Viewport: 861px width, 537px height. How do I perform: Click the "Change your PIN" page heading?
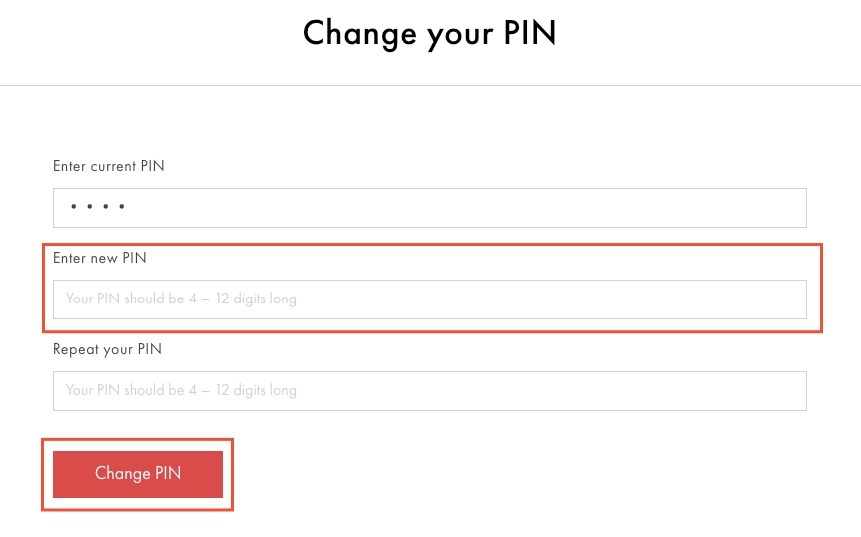(429, 33)
